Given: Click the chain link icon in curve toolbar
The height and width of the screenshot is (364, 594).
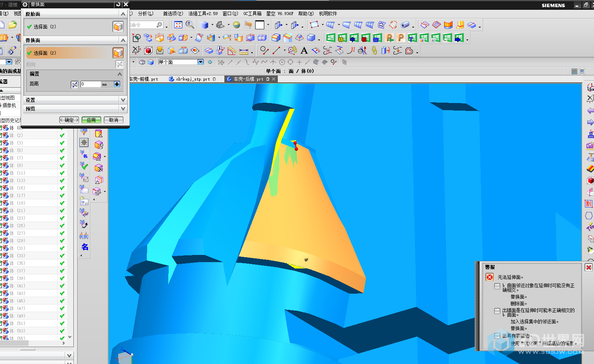Looking at the screenshot, I should tap(374, 50).
